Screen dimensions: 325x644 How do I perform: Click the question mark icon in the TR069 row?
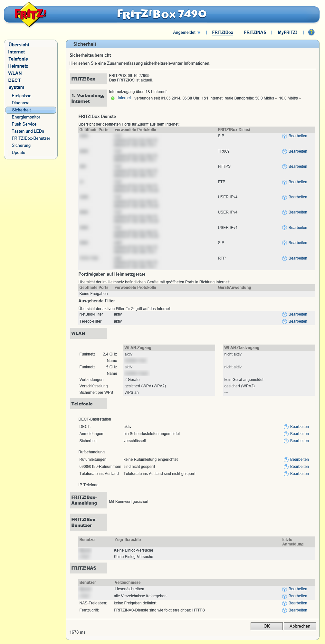point(284,151)
